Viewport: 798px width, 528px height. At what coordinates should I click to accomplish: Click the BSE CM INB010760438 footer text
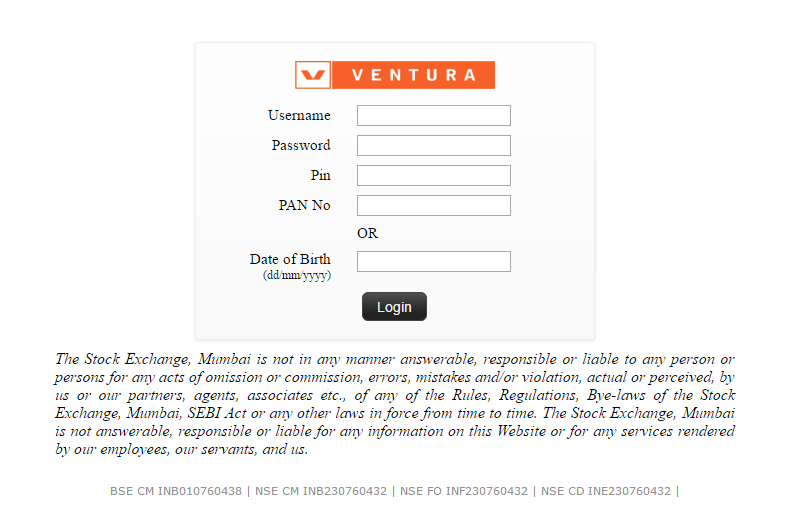tap(176, 492)
